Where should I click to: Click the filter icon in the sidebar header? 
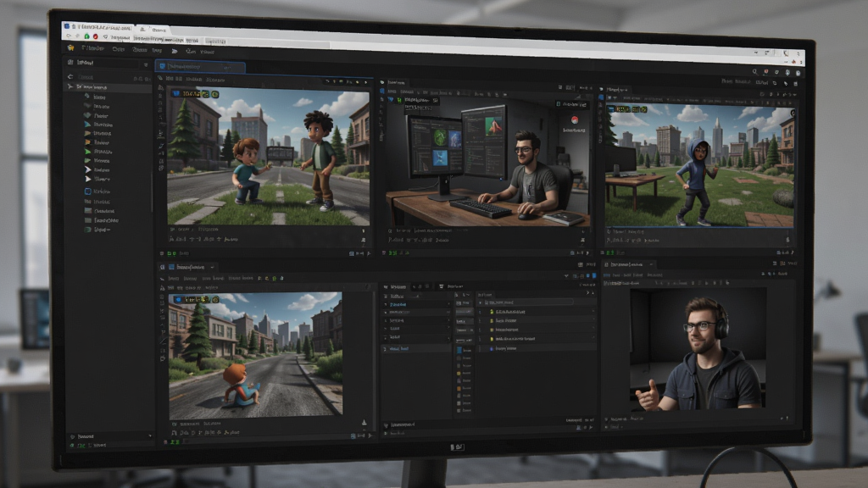coord(146,64)
